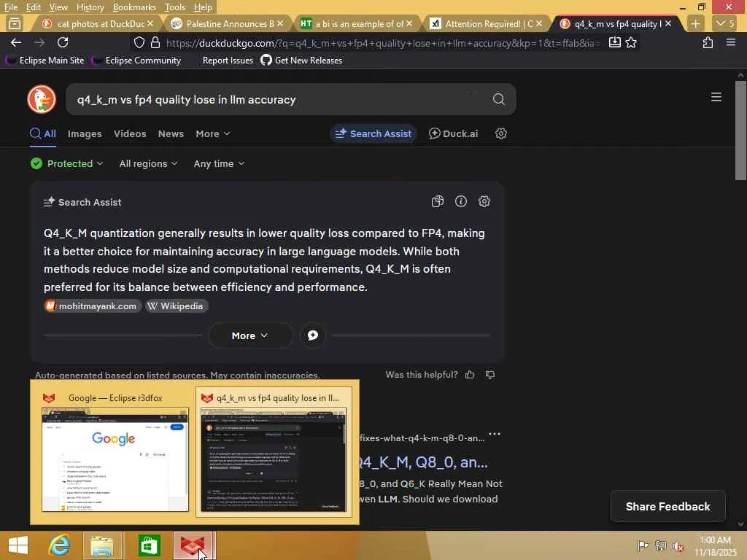Image resolution: width=747 pixels, height=560 pixels.
Task: Launch Internet Explorer from taskbar
Action: [59, 545]
